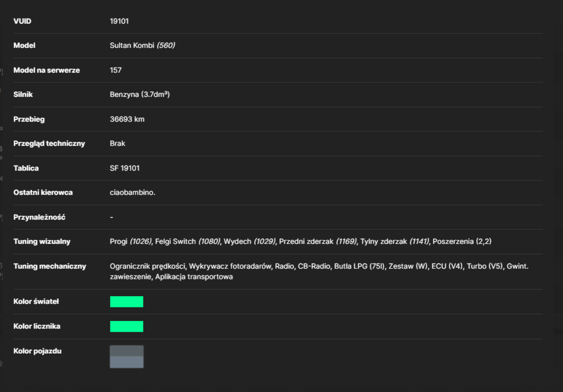Click the VUID value 19101
This screenshot has width=563, height=392.
[119, 21]
